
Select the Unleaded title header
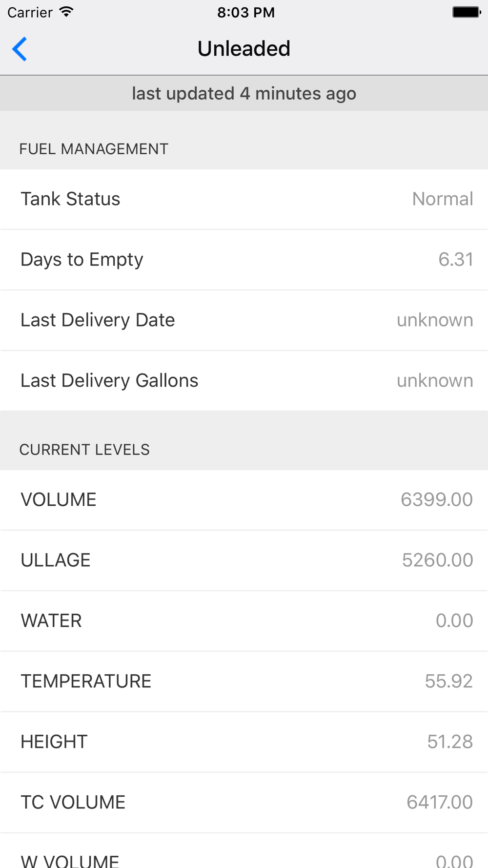[x=244, y=49]
